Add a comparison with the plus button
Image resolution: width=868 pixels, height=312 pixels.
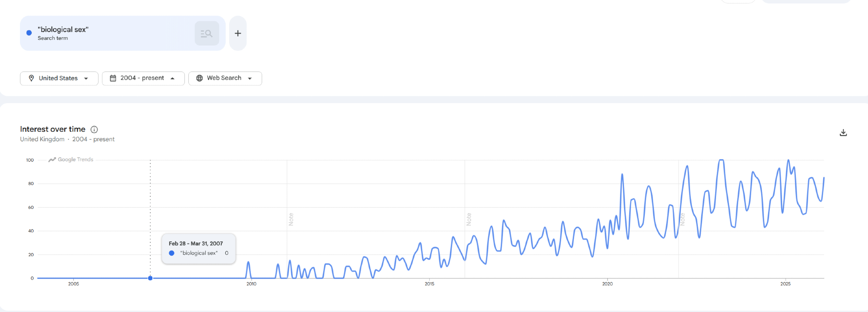(x=238, y=33)
